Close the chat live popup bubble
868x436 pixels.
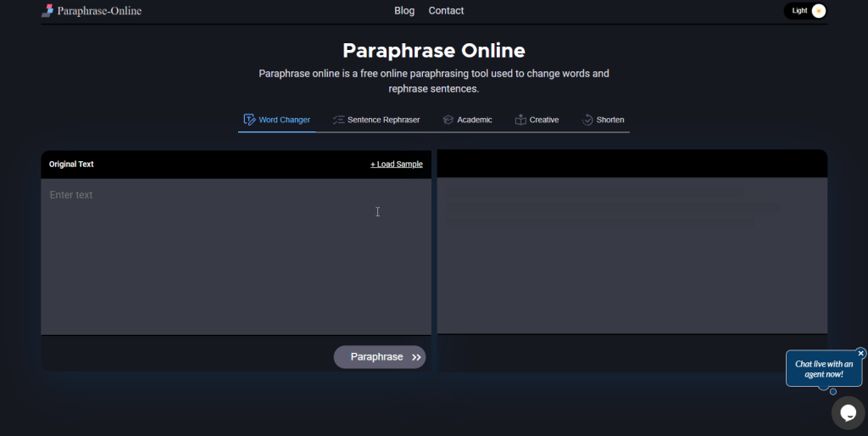pyautogui.click(x=861, y=353)
